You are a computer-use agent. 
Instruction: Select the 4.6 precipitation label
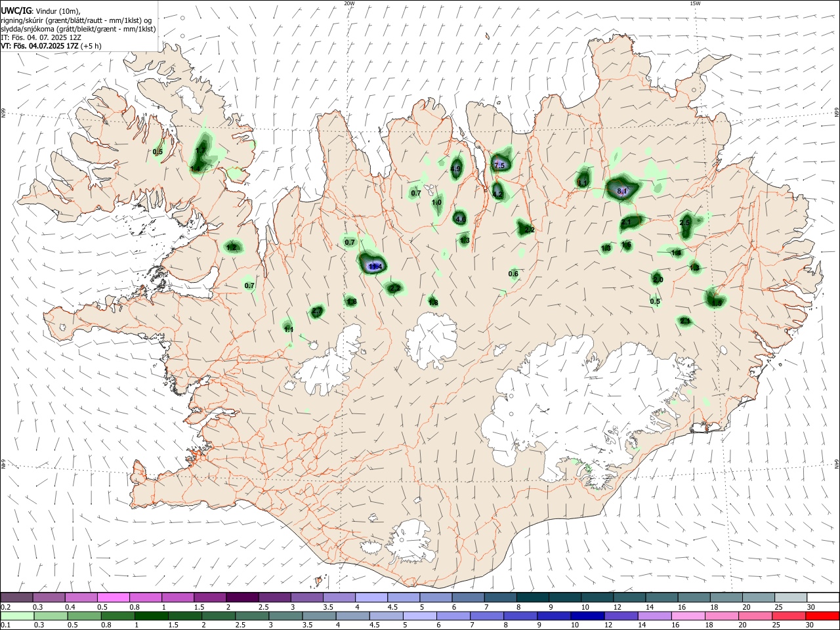point(460,219)
